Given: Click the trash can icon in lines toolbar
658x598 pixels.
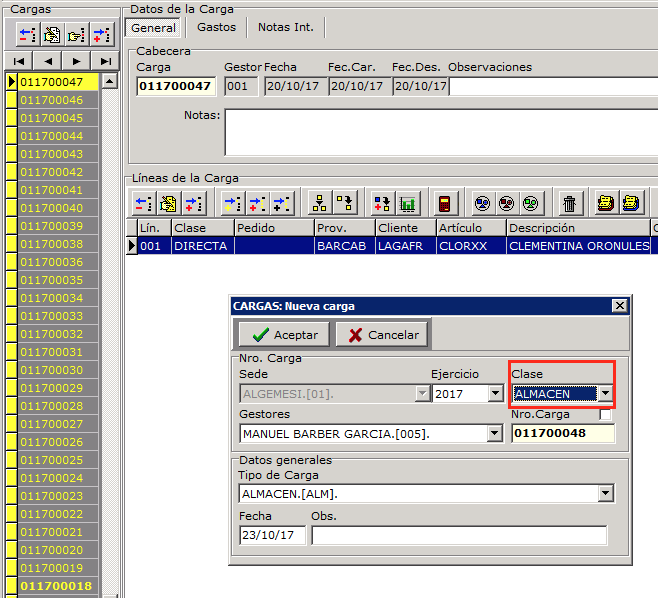Looking at the screenshot, I should pyautogui.click(x=569, y=204).
